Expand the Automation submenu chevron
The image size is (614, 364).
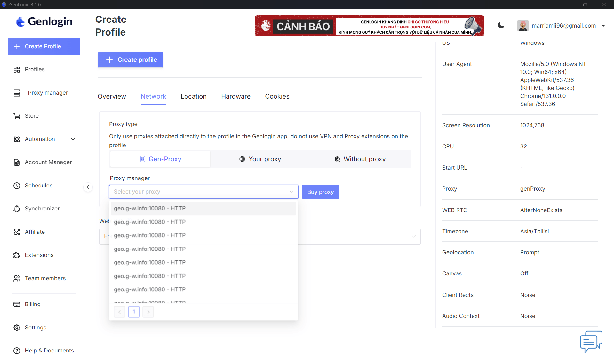(73, 139)
